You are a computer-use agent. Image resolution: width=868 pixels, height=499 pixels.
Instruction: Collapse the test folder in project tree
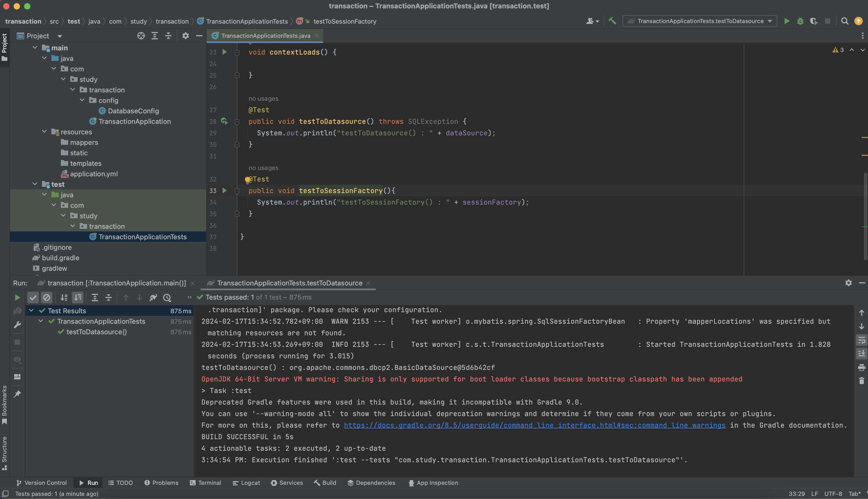click(35, 184)
